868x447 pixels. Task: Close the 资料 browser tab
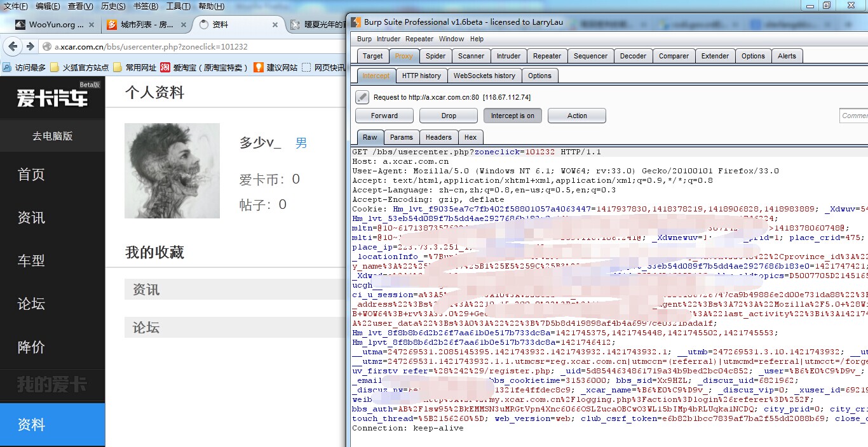[275, 25]
